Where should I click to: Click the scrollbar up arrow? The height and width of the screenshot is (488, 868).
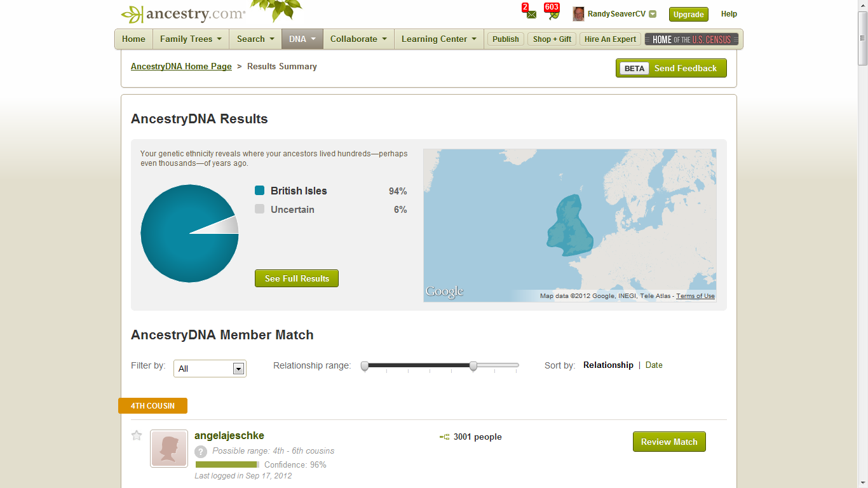coord(862,5)
